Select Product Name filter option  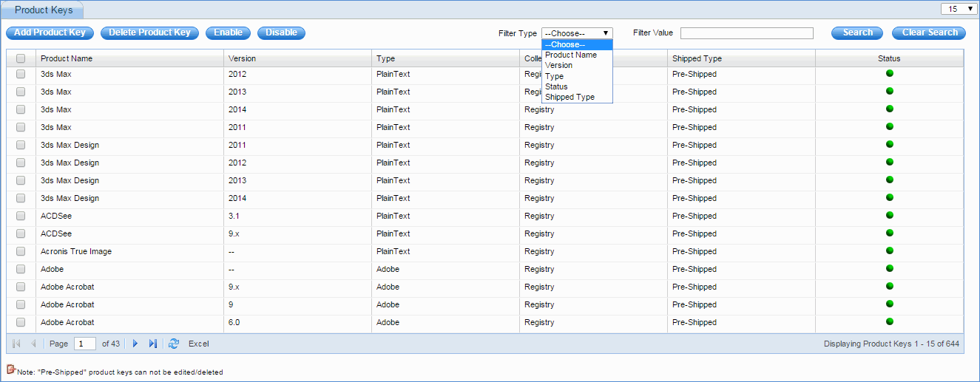[x=570, y=55]
